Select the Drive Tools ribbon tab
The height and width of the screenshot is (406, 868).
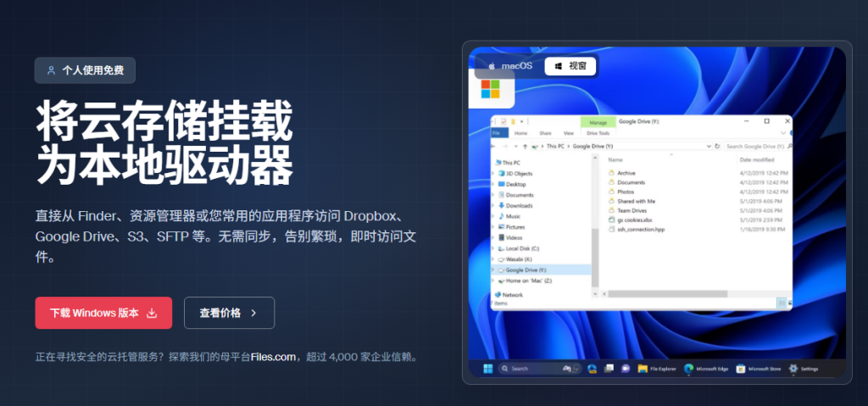click(x=598, y=133)
